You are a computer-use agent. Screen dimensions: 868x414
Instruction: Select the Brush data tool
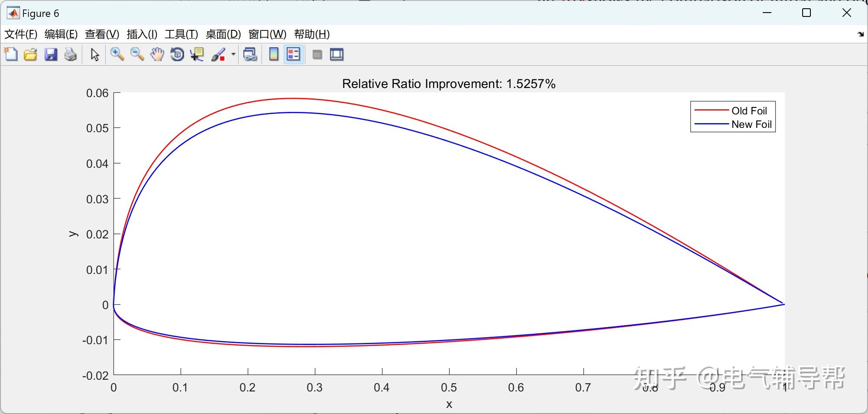tap(218, 55)
